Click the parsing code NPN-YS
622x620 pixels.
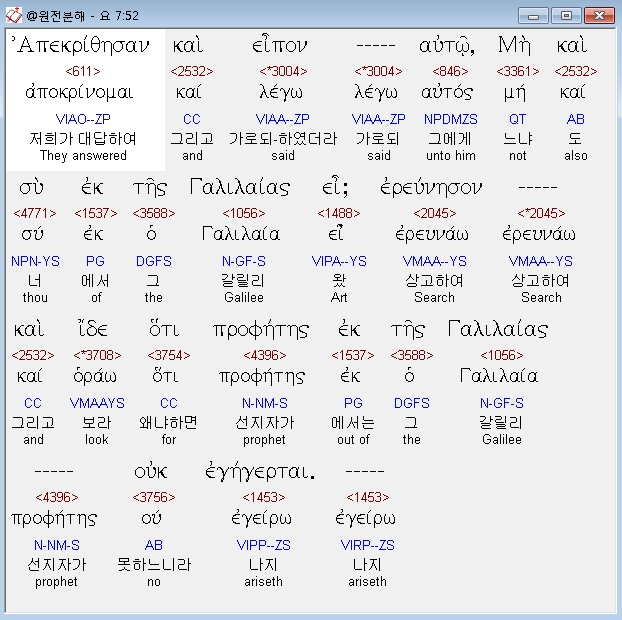(35, 261)
